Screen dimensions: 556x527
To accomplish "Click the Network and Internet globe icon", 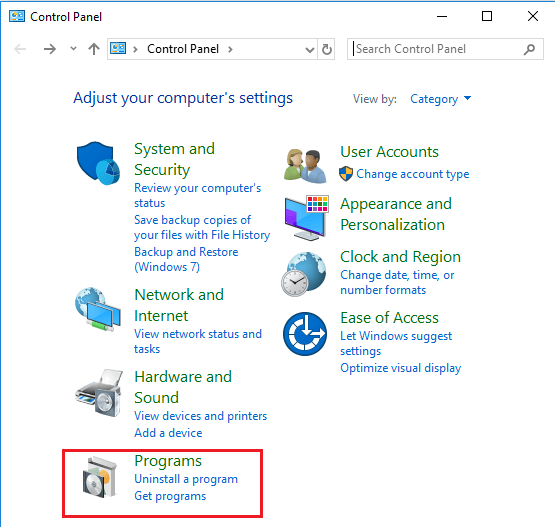I will click(98, 309).
